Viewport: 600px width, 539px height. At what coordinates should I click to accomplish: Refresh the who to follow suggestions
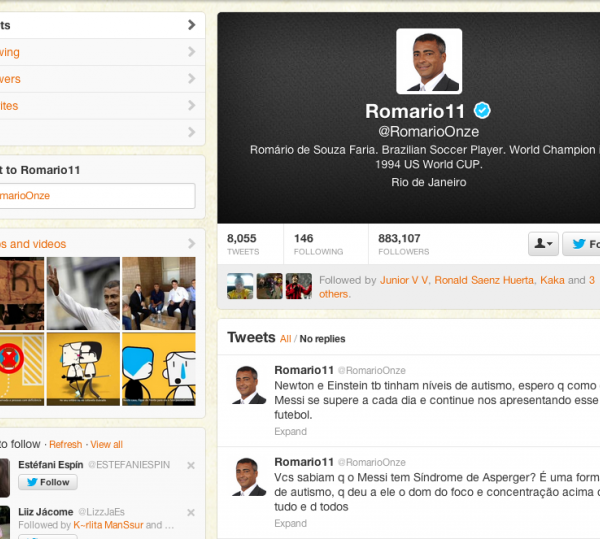(65, 444)
